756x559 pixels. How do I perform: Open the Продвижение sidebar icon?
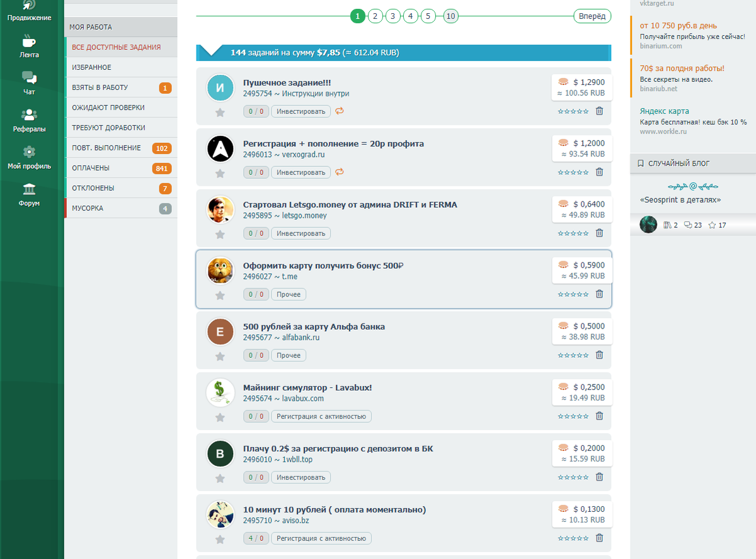pos(29,5)
